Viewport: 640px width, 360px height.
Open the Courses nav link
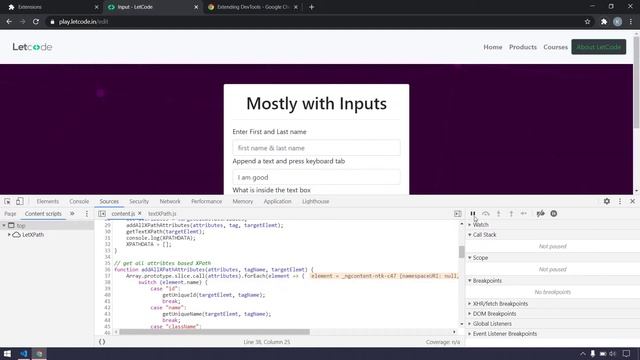pyautogui.click(x=555, y=47)
